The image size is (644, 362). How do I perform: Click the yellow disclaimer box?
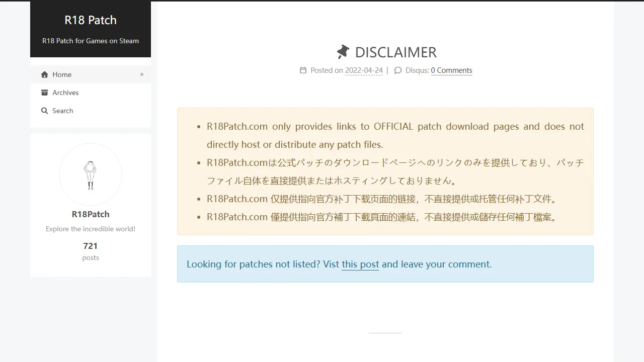pyautogui.click(x=385, y=171)
